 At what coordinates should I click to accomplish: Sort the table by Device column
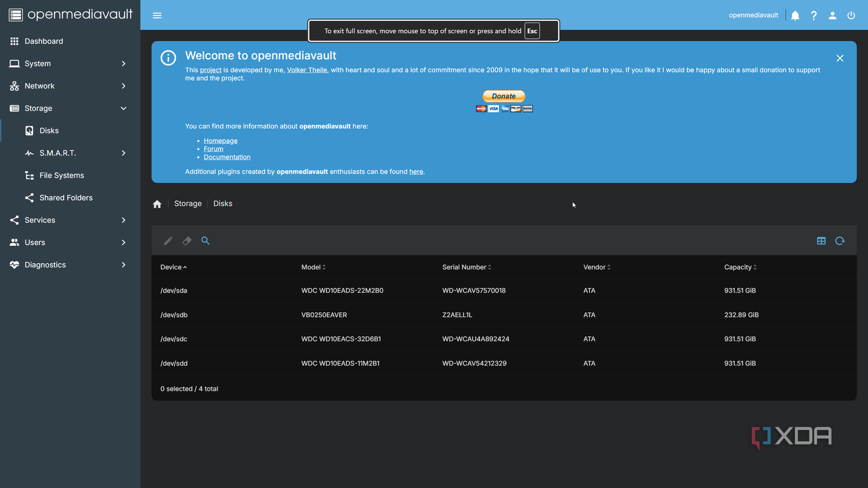[x=174, y=267]
